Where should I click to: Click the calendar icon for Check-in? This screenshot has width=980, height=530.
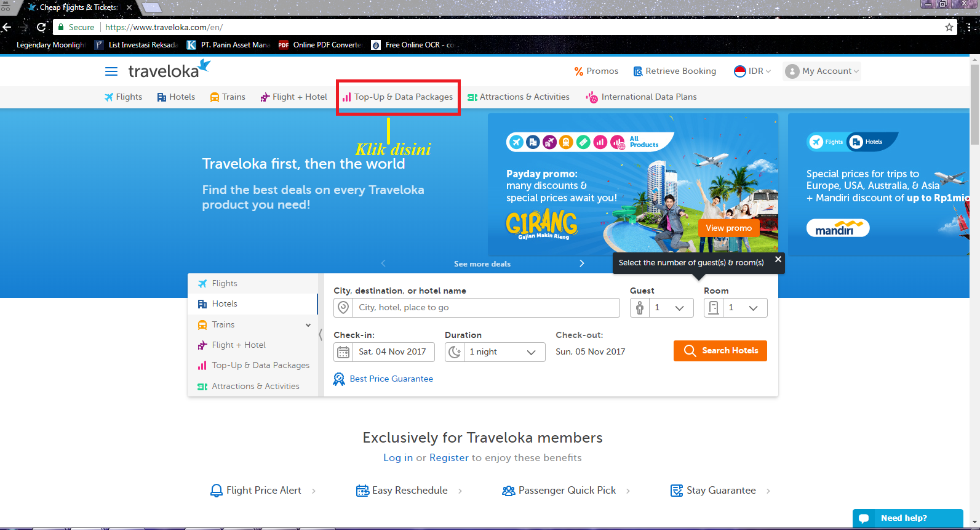click(343, 352)
